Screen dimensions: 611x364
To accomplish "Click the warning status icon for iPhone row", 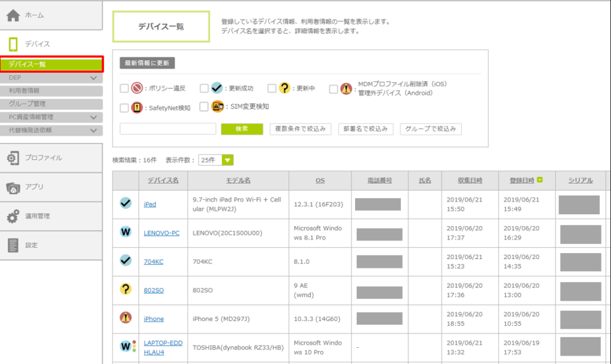I will coord(125,318).
